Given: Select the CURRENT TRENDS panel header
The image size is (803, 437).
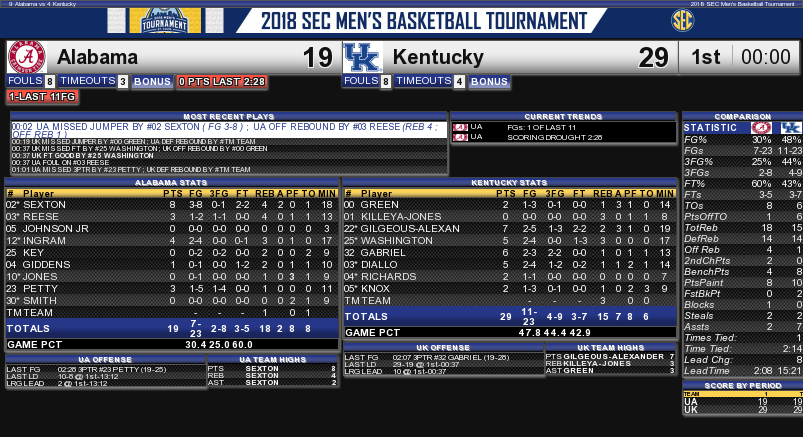Looking at the screenshot, I should (x=563, y=116).
